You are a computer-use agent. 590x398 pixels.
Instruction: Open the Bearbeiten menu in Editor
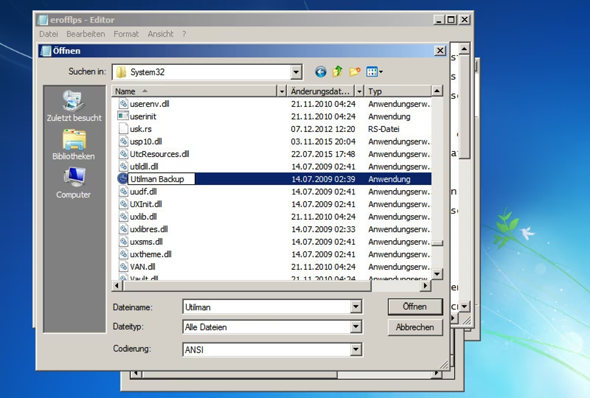pyautogui.click(x=86, y=34)
